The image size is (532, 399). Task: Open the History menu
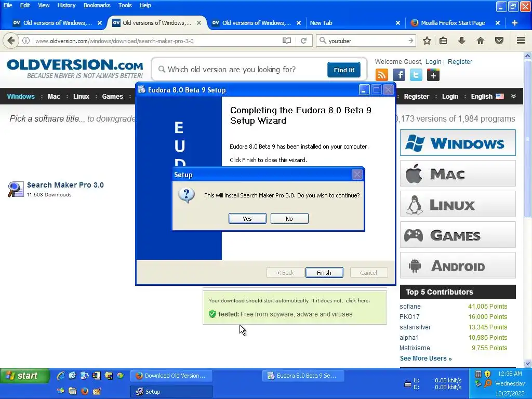(x=66, y=5)
